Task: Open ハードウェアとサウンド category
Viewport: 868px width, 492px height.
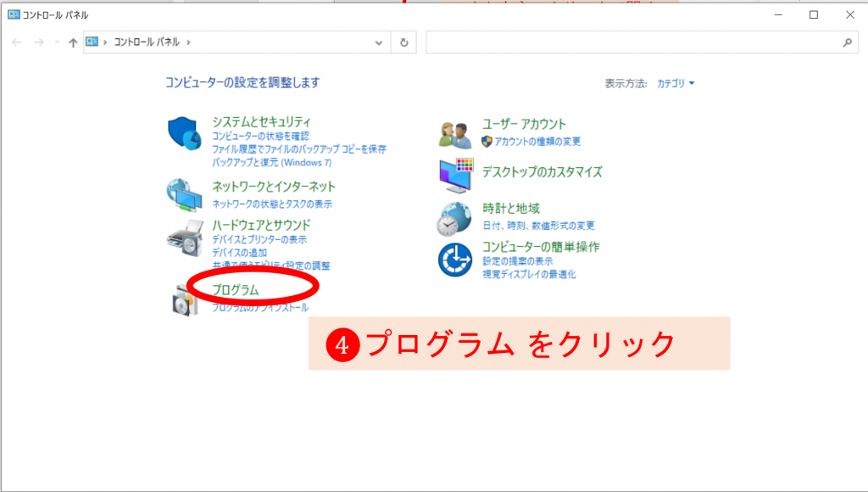Action: pos(261,225)
